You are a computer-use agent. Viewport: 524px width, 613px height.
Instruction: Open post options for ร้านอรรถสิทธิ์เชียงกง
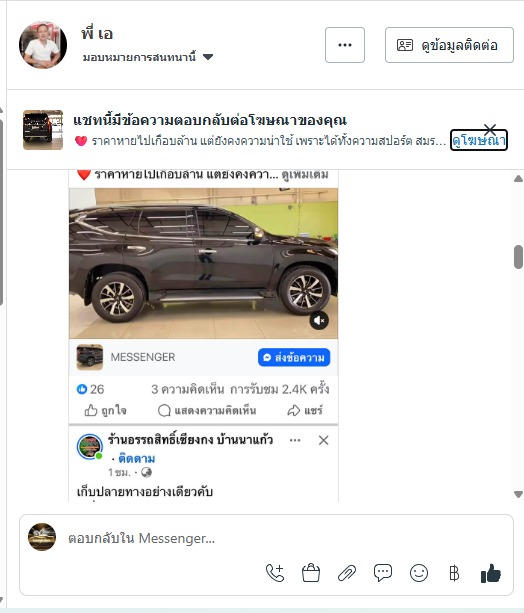pyautogui.click(x=295, y=440)
